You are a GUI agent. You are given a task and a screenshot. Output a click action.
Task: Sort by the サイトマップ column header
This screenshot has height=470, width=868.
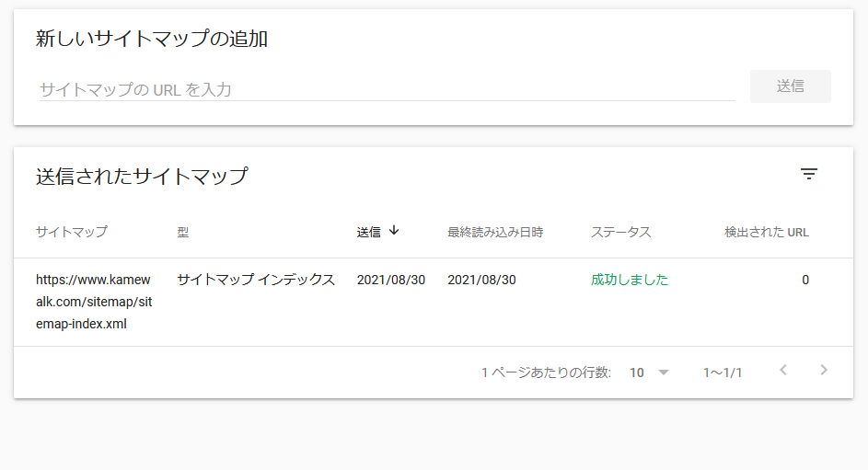tap(72, 232)
